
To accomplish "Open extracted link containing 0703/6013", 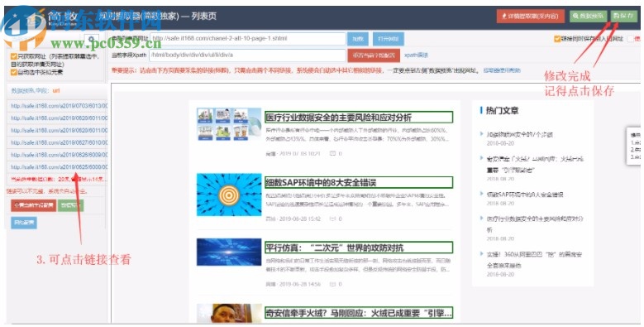I will (x=59, y=106).
